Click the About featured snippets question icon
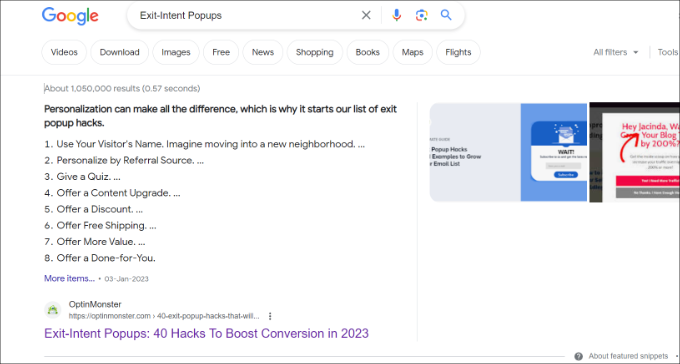The height and width of the screenshot is (364, 680). (579, 356)
